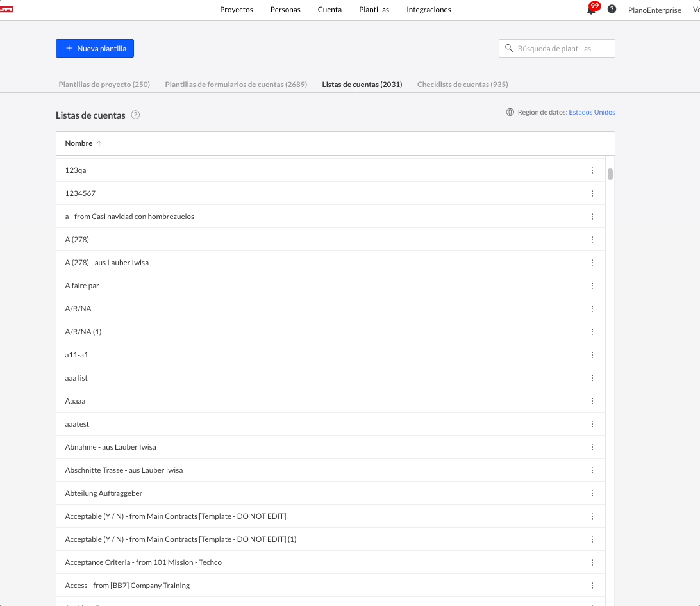Open the options menu for A/R/NA (1)
This screenshot has height=606, width=700.
[x=592, y=332]
